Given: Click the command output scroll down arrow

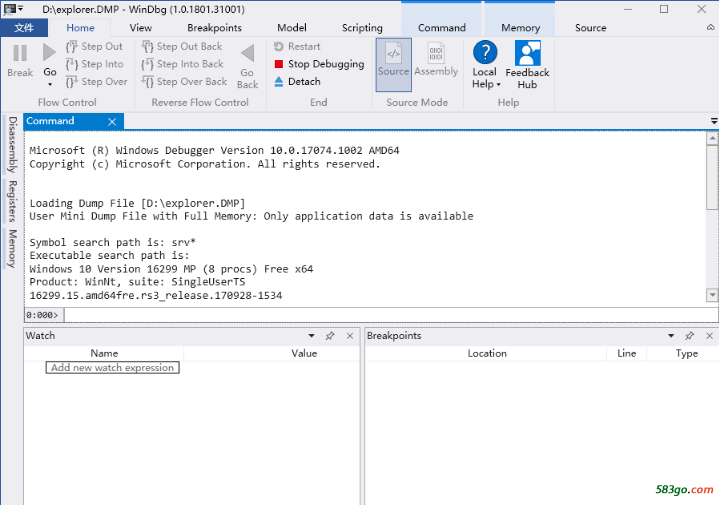Looking at the screenshot, I should coord(712,295).
